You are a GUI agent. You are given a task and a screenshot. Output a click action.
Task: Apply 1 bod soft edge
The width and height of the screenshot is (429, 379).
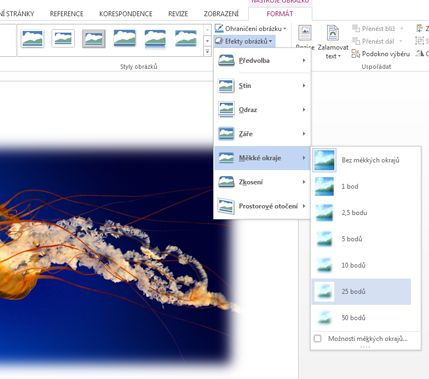pos(361,186)
